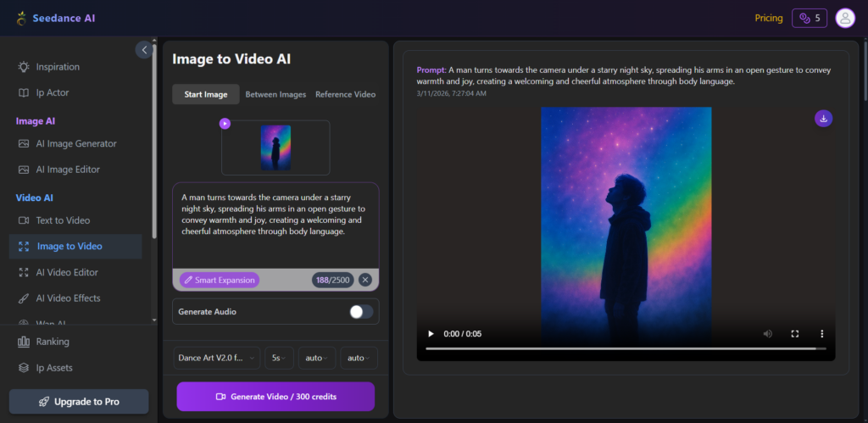Click Generate Video / 300 credits button
The image size is (868, 423).
tap(275, 396)
